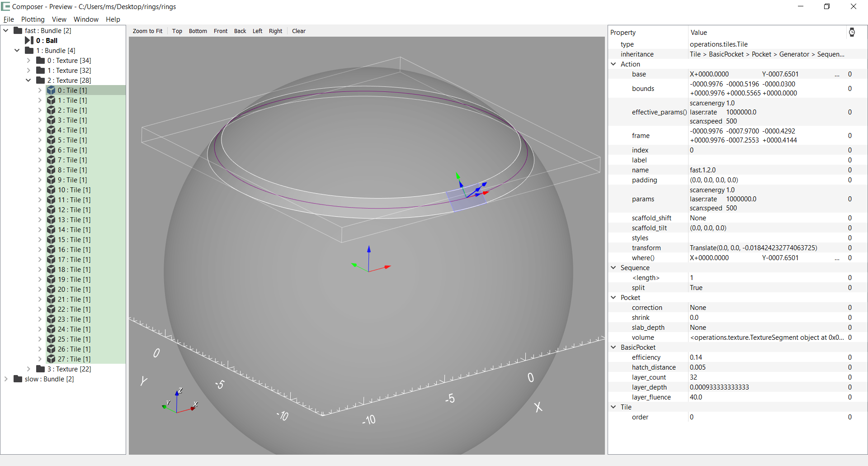Click the cube icon of 13 : Tile [1]
The width and height of the screenshot is (868, 466).
click(x=51, y=219)
